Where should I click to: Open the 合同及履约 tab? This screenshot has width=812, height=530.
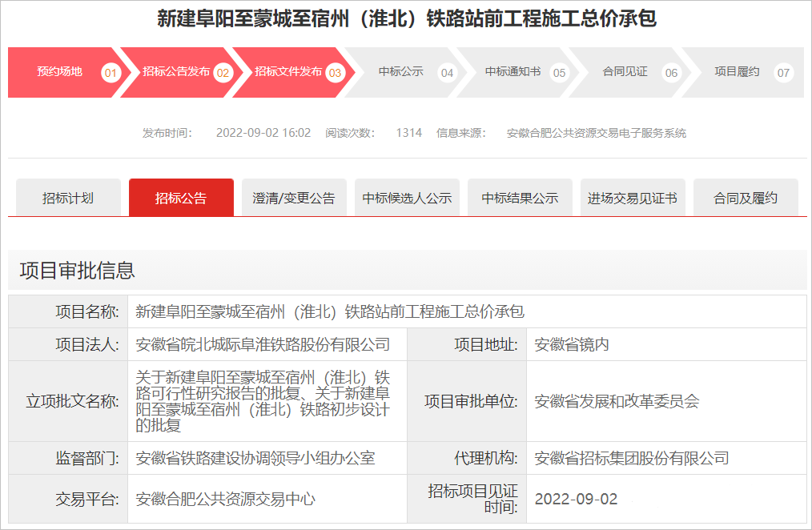[x=746, y=198]
